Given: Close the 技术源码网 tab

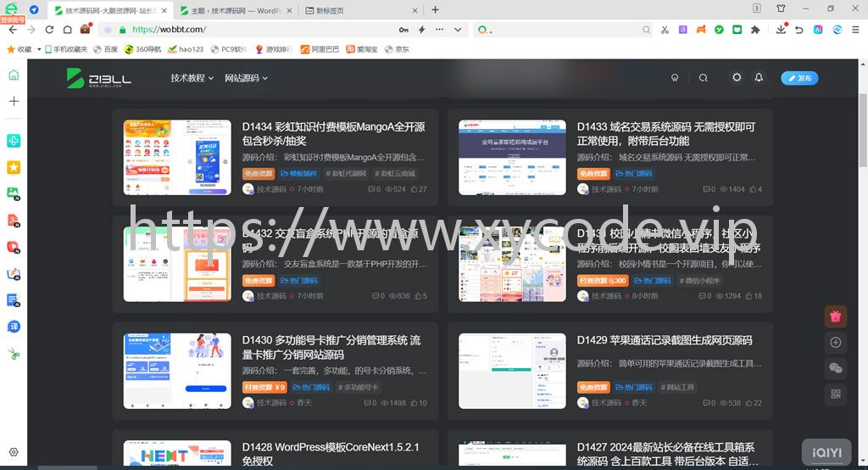Looking at the screenshot, I should [x=164, y=10].
